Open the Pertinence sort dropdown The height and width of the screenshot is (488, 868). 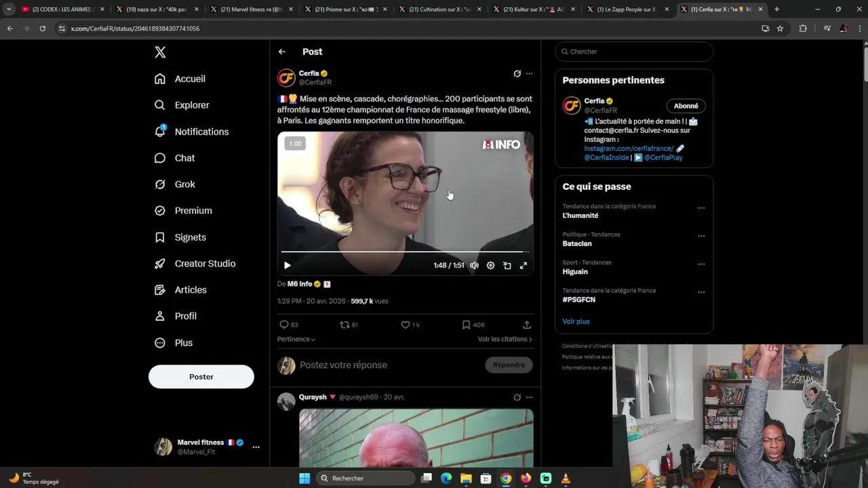(x=296, y=339)
